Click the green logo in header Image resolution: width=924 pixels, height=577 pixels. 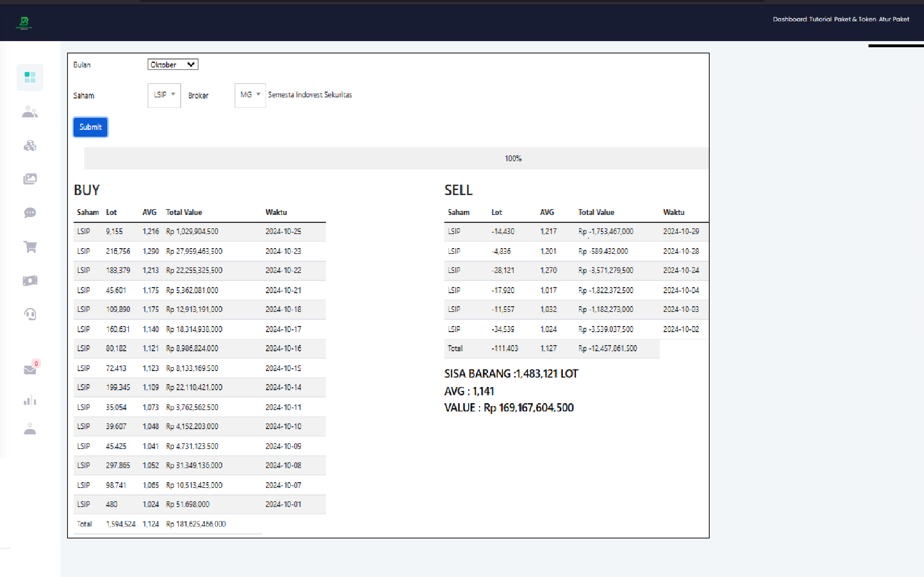tap(24, 23)
